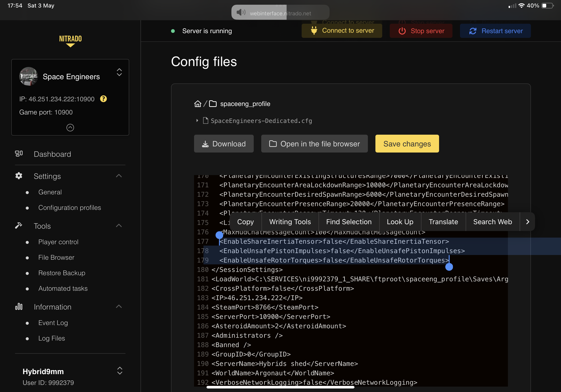Click the Dashboard icon in sidebar

(x=19, y=153)
